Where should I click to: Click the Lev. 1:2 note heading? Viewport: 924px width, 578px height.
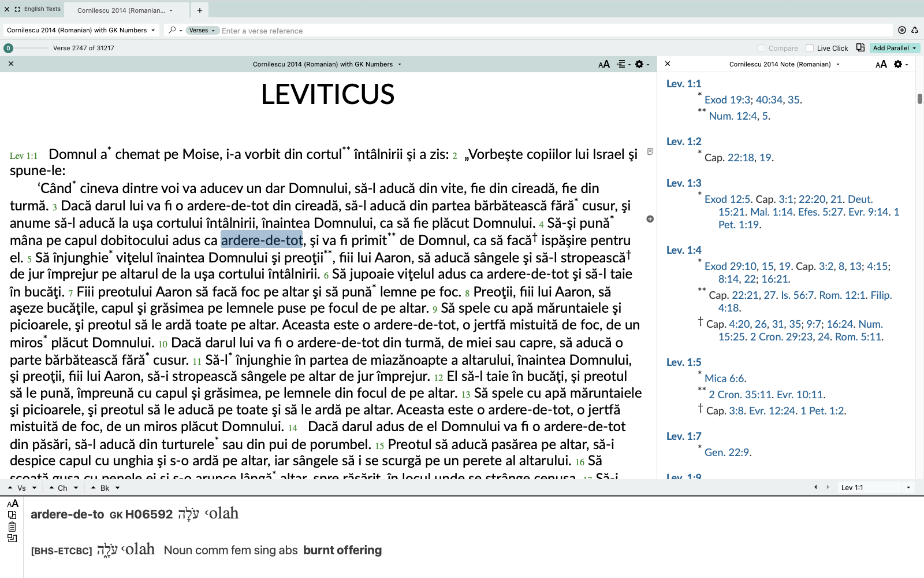pos(684,142)
